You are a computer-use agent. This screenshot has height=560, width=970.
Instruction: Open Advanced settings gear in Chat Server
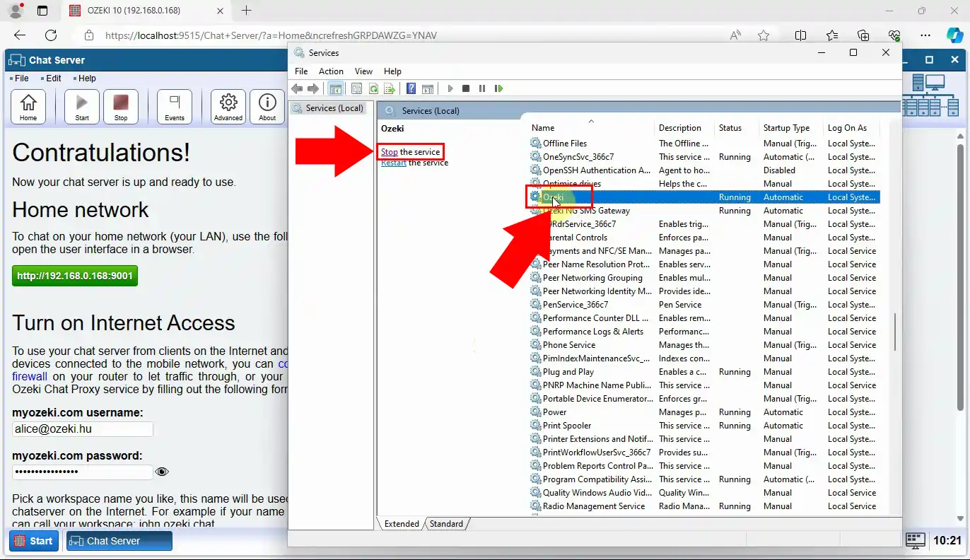(x=228, y=107)
